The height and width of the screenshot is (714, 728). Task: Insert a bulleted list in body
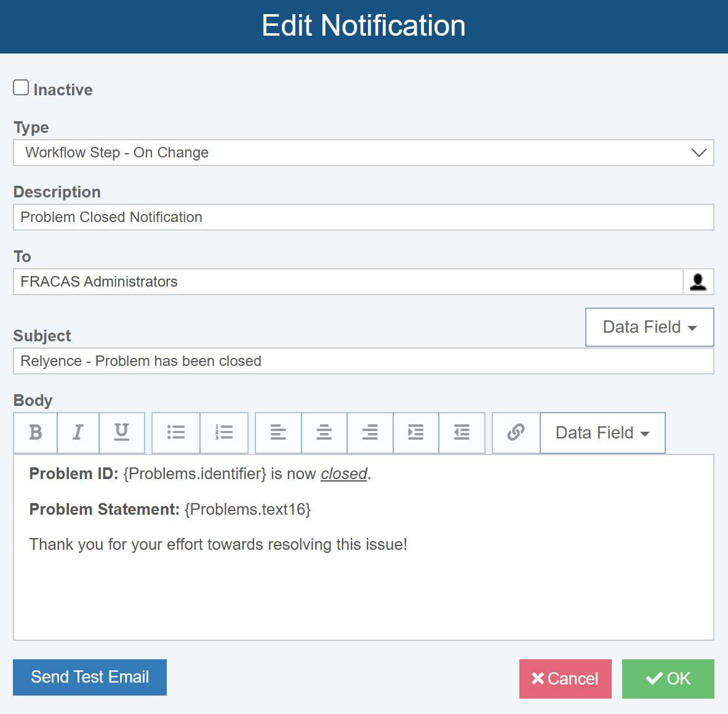coord(176,433)
